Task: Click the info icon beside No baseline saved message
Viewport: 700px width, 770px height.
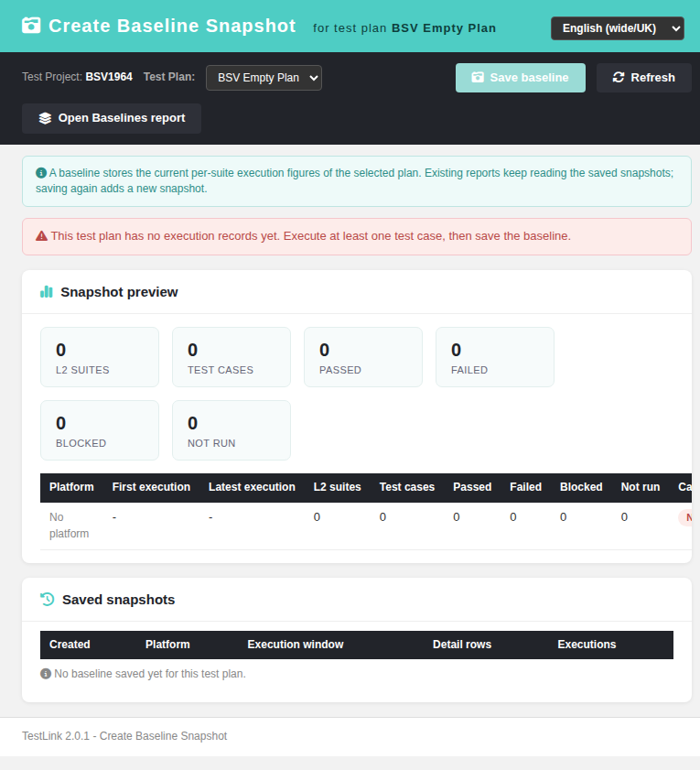Action: 46,674
